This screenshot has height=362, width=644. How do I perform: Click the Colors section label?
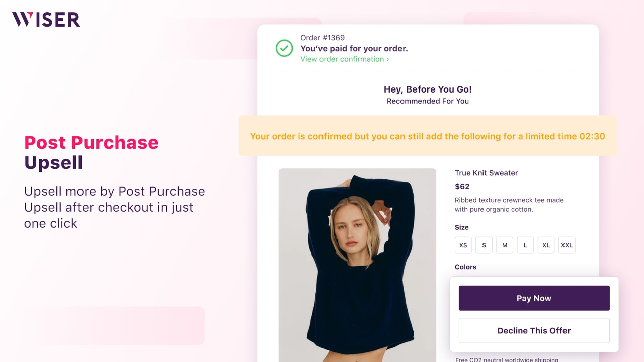(x=465, y=267)
